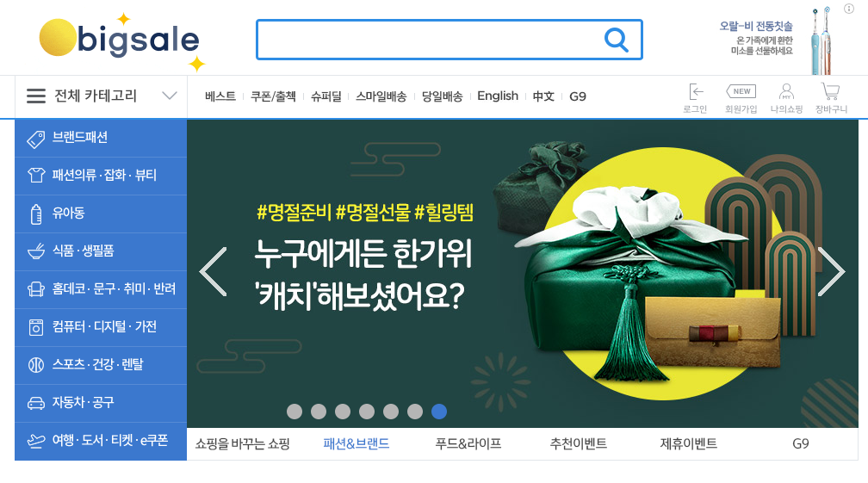
Task: Select the active blue slide dot
Action: 439,412
